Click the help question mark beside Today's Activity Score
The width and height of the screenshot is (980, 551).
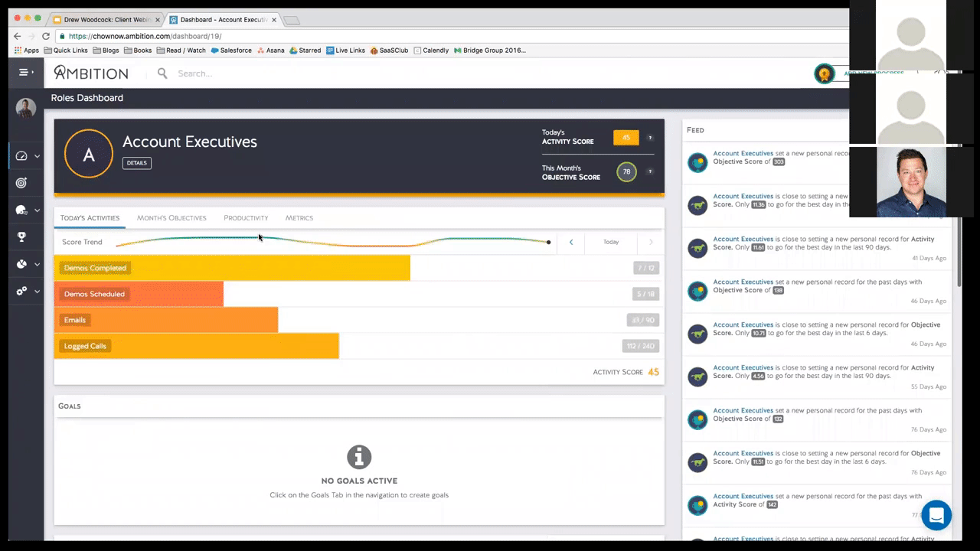649,138
